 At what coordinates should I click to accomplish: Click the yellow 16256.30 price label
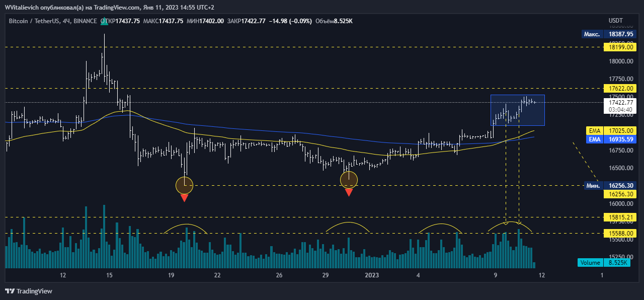click(x=620, y=194)
